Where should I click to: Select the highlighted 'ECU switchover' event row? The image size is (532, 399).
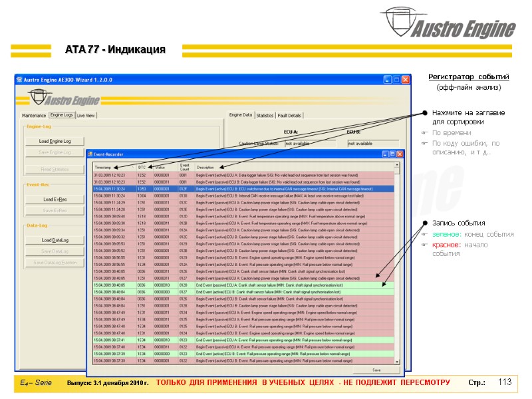243,189
